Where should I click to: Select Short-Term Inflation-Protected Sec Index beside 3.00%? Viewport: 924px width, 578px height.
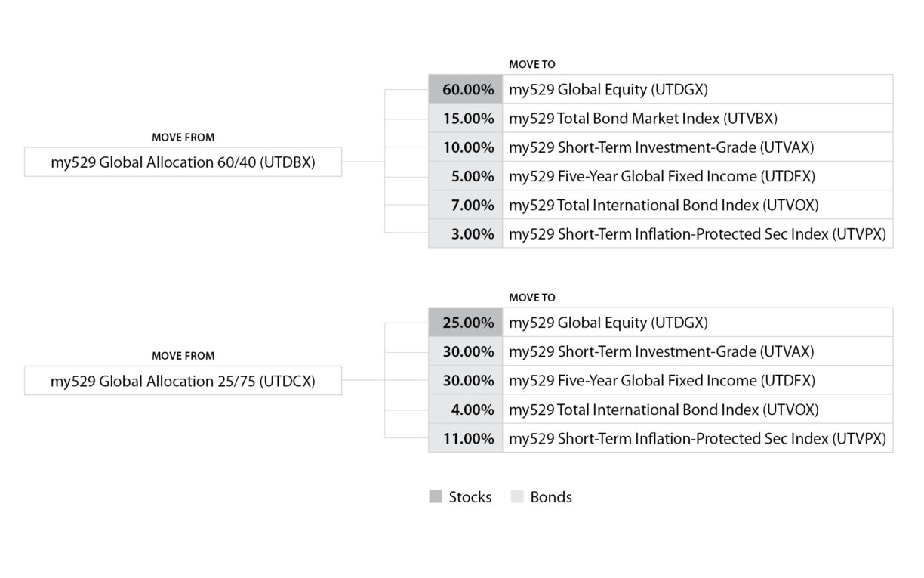click(698, 234)
